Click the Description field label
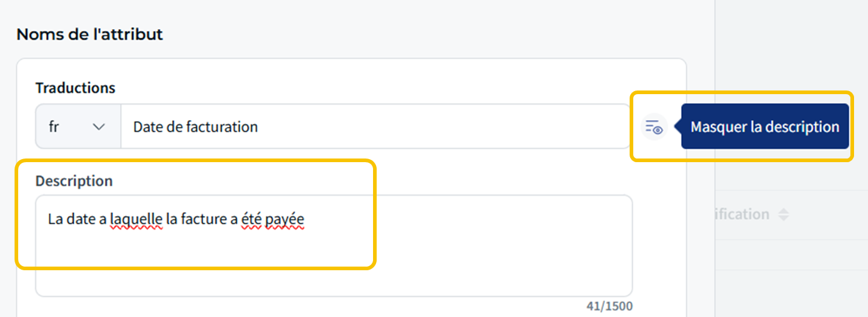 point(74,181)
